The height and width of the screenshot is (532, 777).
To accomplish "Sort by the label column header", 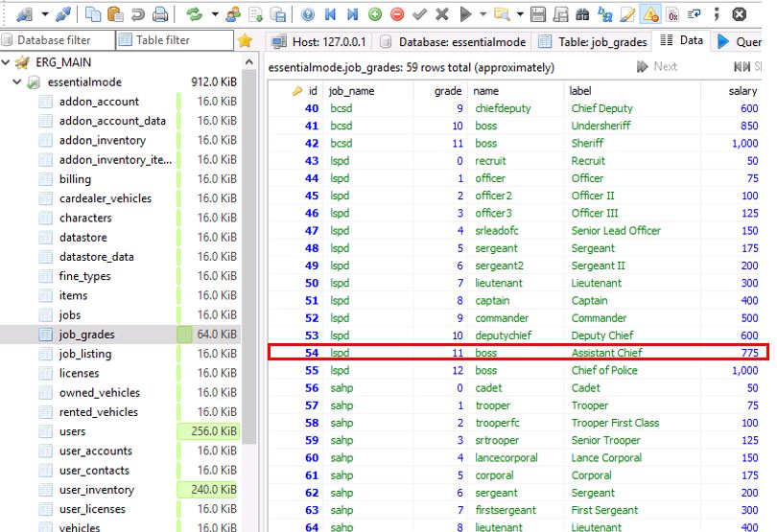I will 632,91.
